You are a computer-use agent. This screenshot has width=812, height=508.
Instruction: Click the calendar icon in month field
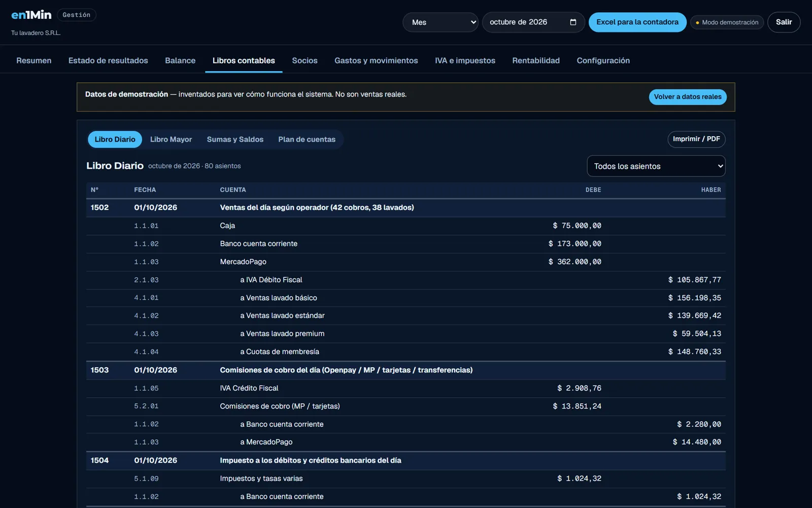(573, 22)
